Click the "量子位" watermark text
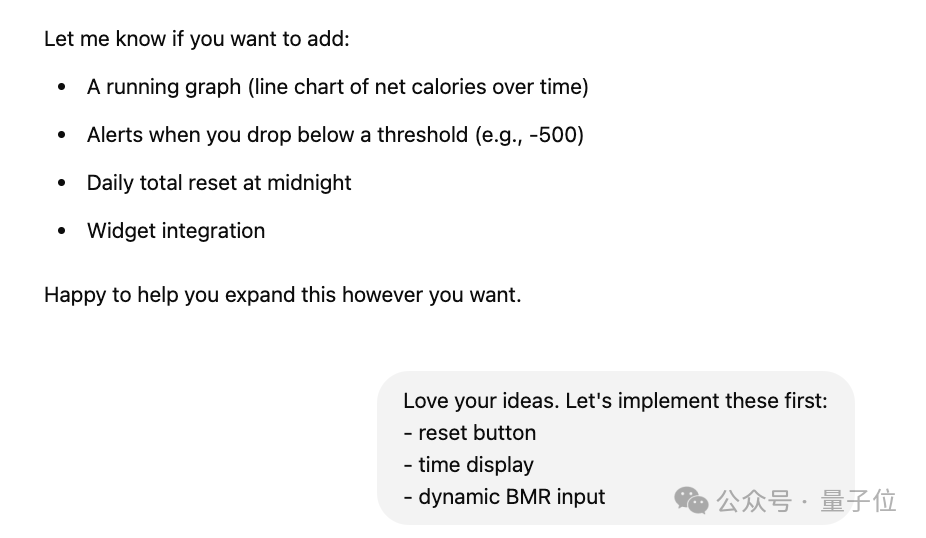926x538 pixels. click(x=858, y=501)
